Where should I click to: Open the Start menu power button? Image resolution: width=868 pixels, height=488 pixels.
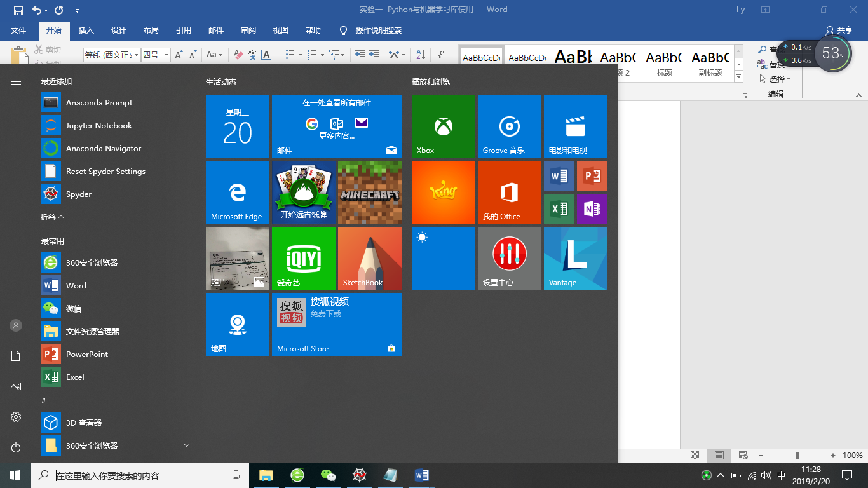(x=16, y=447)
